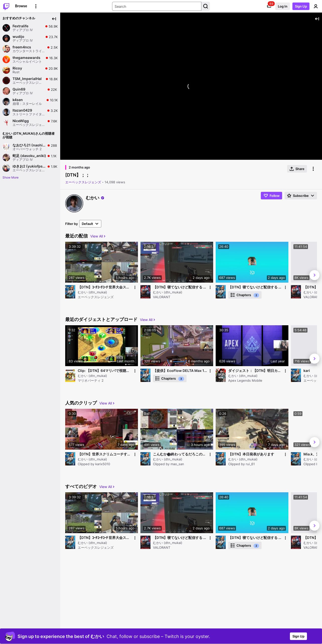The width and height of the screenshot is (322, 644).
Task: Click the Log In button
Action: coord(282,6)
